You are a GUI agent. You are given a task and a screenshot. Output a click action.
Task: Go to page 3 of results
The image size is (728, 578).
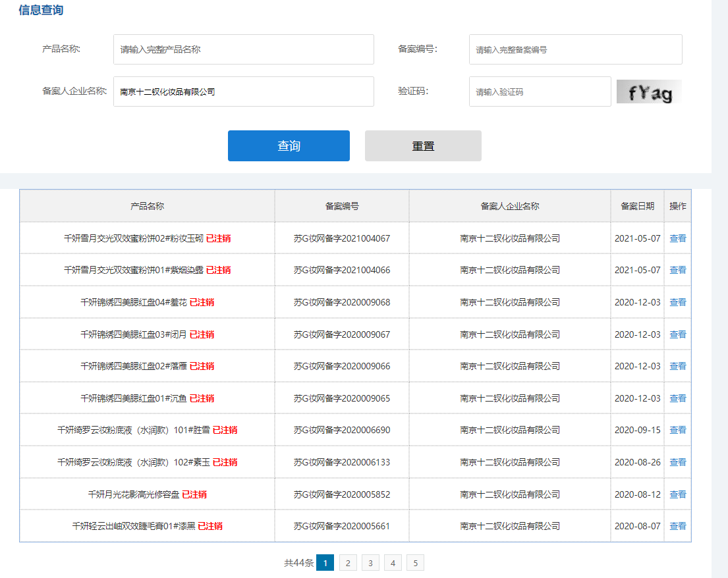click(370, 563)
